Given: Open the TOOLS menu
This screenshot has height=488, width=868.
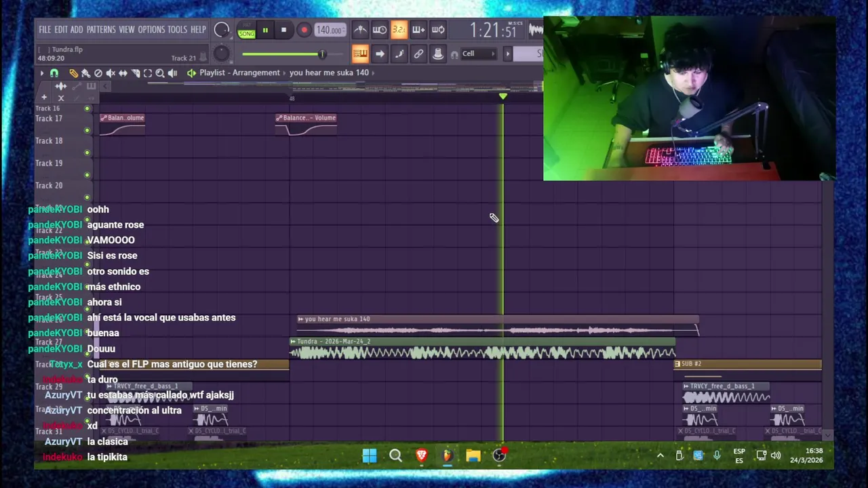Looking at the screenshot, I should click(x=177, y=30).
